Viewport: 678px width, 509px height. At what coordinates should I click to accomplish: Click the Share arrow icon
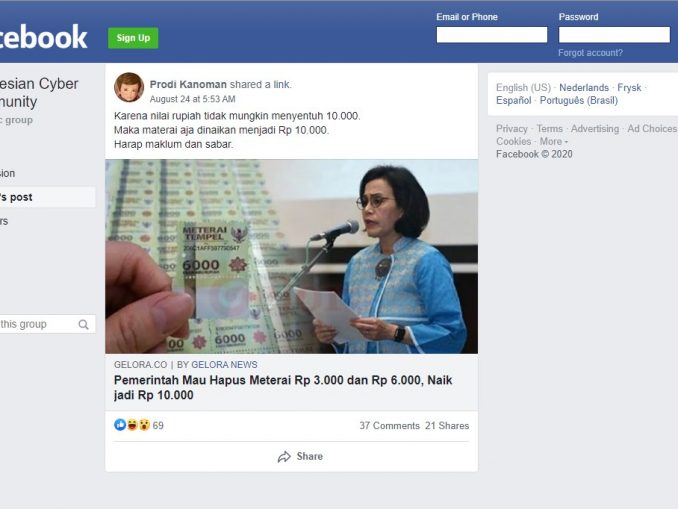point(284,457)
